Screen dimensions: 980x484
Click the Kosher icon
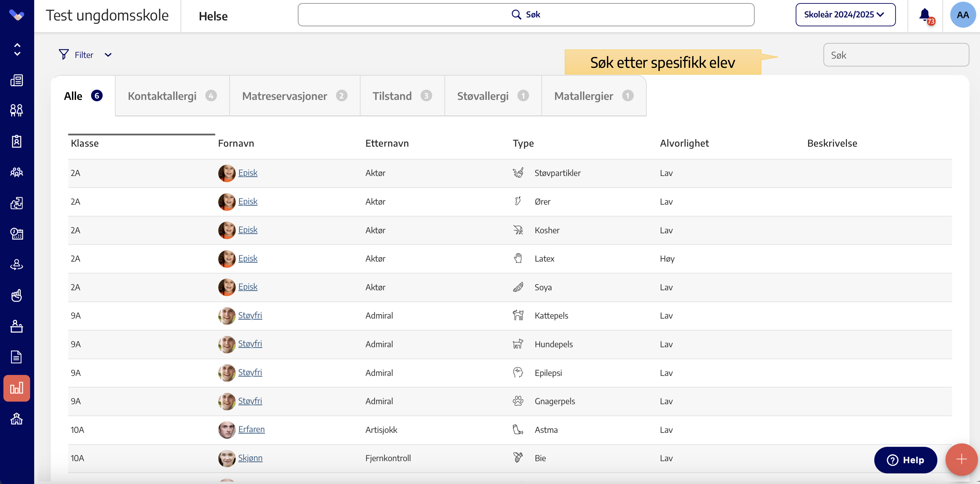click(518, 230)
